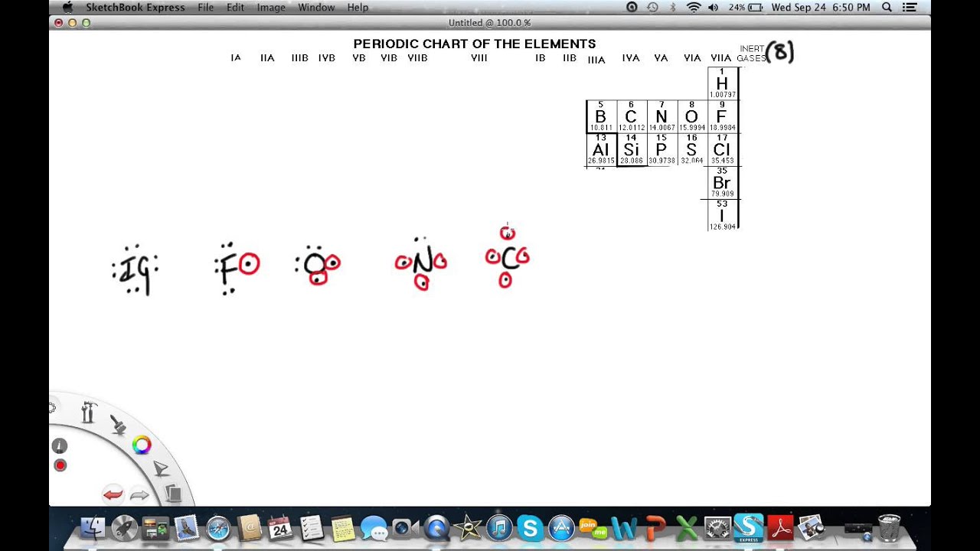Open Microsoft Word in the dock
The image size is (980, 551).
[x=623, y=528]
